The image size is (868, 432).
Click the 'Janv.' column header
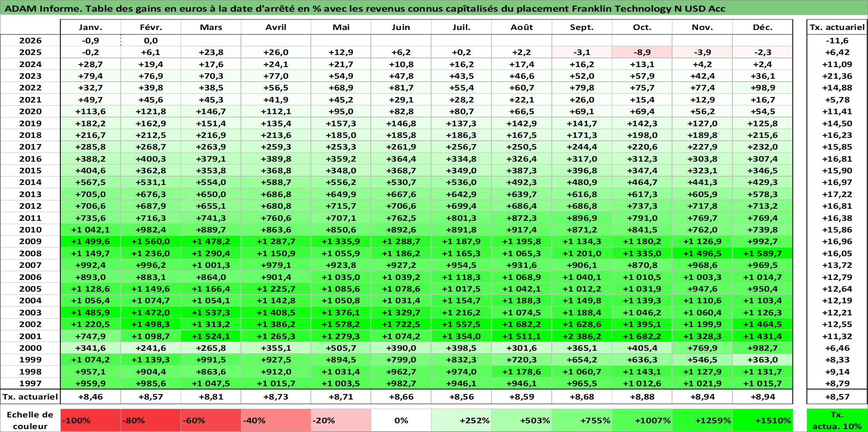91,27
